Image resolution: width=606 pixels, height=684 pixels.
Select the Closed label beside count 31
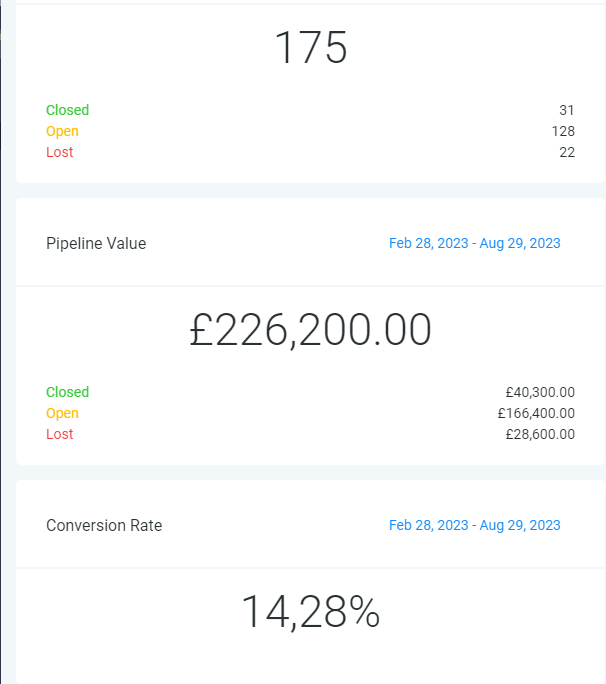pyautogui.click(x=67, y=110)
